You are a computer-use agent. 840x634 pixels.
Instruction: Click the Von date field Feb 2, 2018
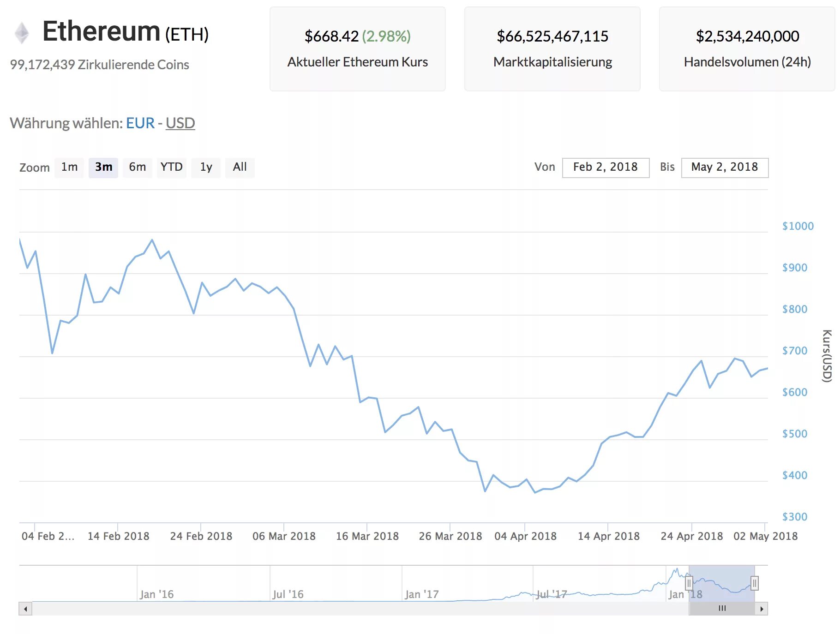[x=606, y=167]
